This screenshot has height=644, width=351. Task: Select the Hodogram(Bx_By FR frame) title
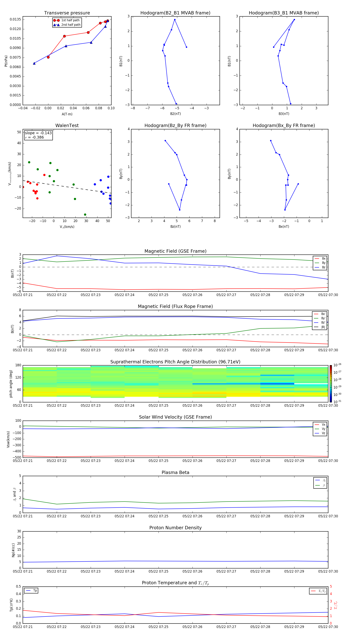coord(284,125)
